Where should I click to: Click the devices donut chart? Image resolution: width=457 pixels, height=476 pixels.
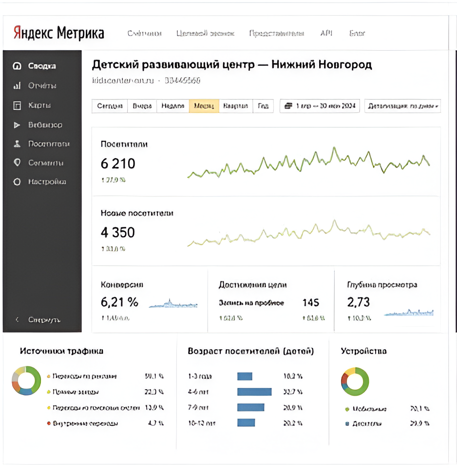tap(355, 381)
